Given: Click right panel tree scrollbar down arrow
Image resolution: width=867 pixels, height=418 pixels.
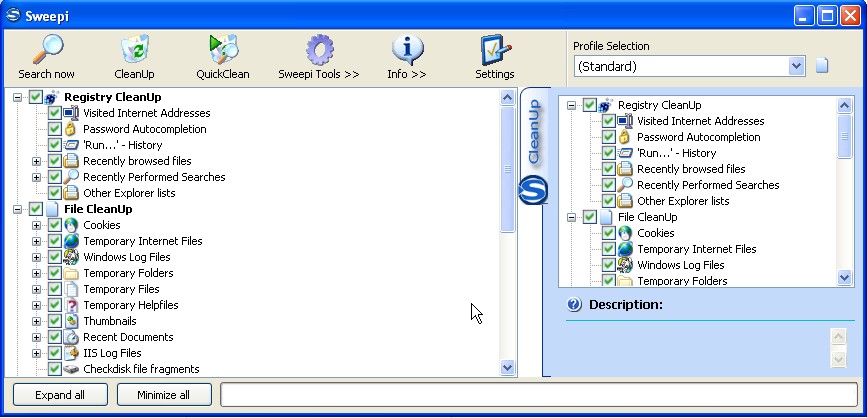Looking at the screenshot, I should pyautogui.click(x=844, y=278).
